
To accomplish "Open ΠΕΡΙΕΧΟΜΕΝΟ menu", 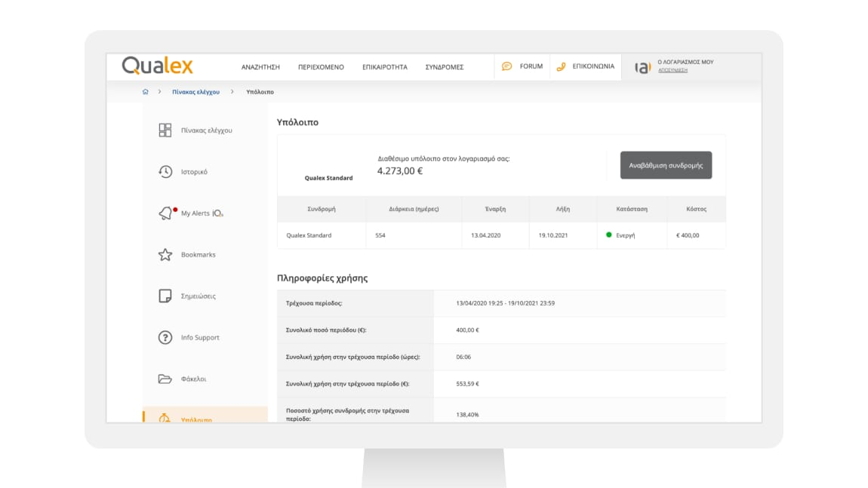I will 321,67.
